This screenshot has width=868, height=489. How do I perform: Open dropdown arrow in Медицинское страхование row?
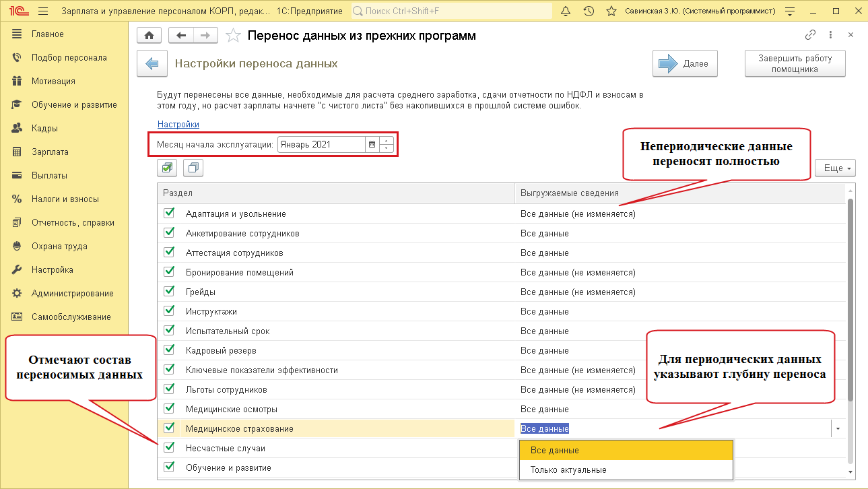(838, 428)
